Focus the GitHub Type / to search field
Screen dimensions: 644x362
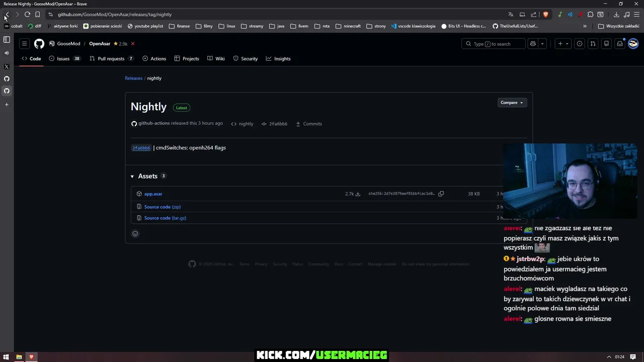[x=493, y=44]
